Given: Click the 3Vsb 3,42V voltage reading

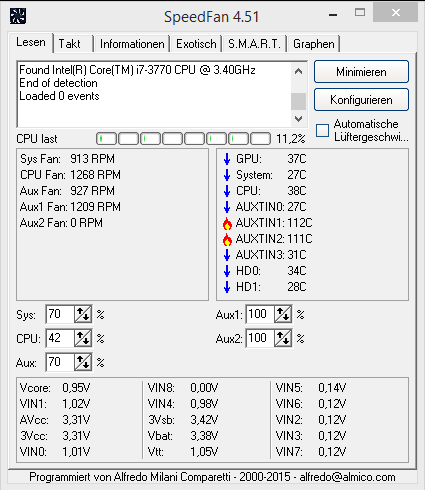Looking at the screenshot, I should point(183,420).
